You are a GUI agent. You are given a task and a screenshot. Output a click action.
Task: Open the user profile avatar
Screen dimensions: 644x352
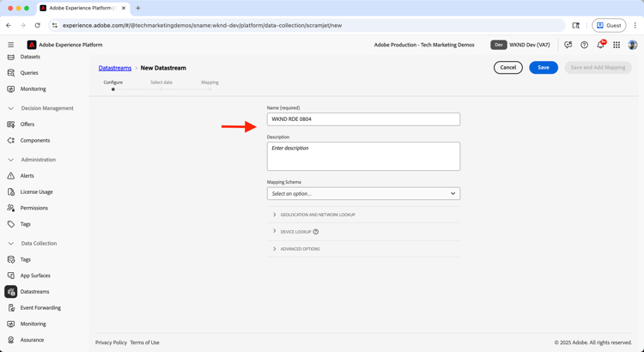[x=633, y=45]
